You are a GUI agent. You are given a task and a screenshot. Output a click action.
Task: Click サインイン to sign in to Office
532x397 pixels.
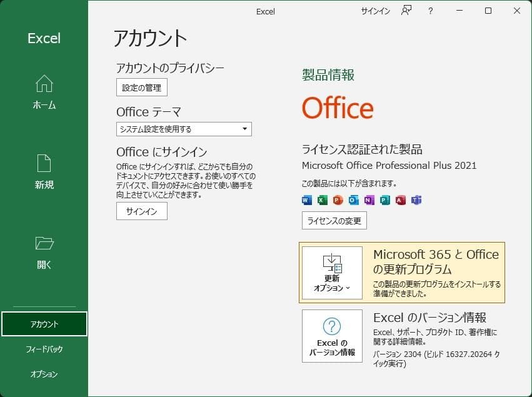pos(141,211)
